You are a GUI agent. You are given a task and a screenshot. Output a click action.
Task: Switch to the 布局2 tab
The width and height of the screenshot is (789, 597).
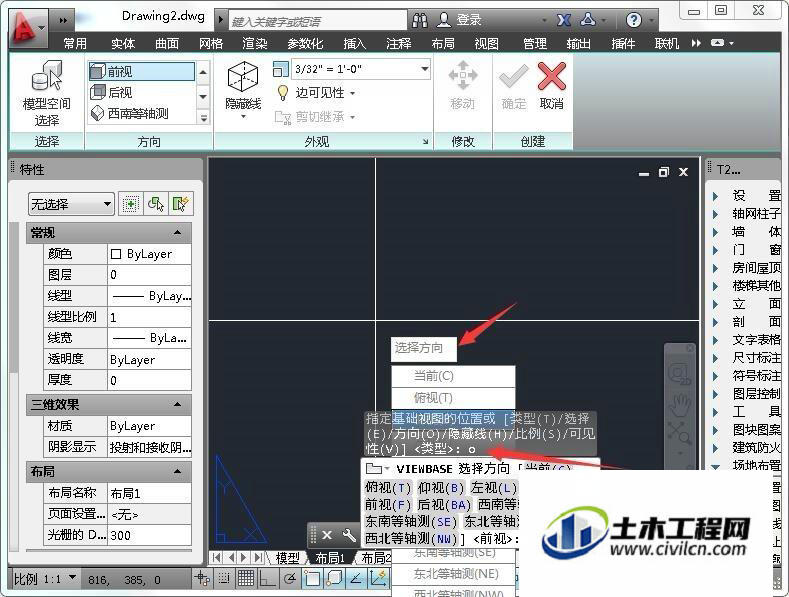[x=376, y=558]
